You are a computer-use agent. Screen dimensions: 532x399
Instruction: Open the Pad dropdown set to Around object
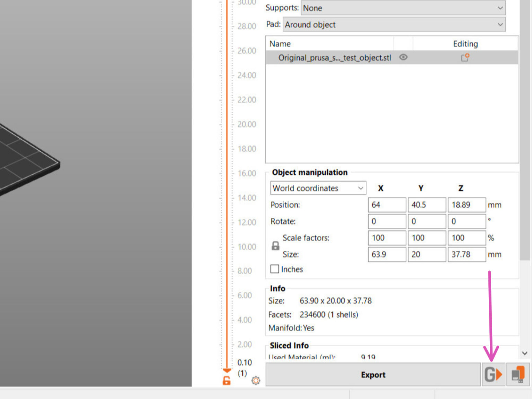coord(394,25)
